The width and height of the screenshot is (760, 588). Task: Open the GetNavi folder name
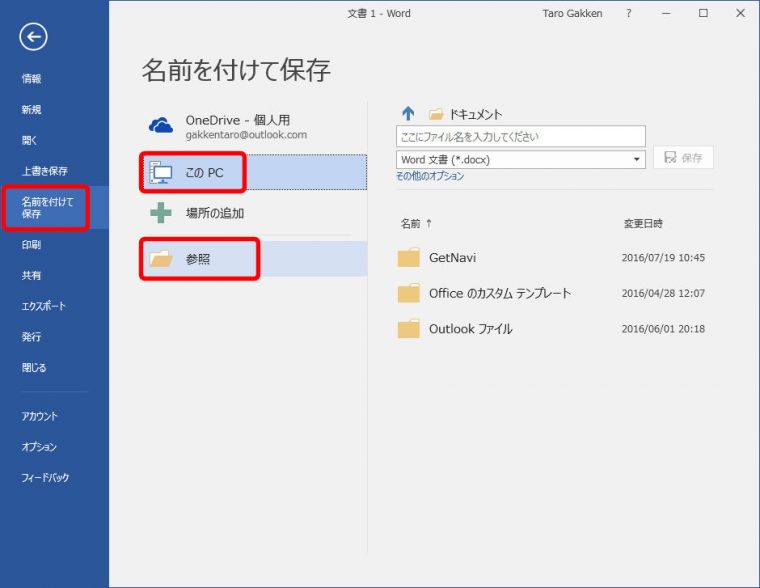(x=453, y=257)
